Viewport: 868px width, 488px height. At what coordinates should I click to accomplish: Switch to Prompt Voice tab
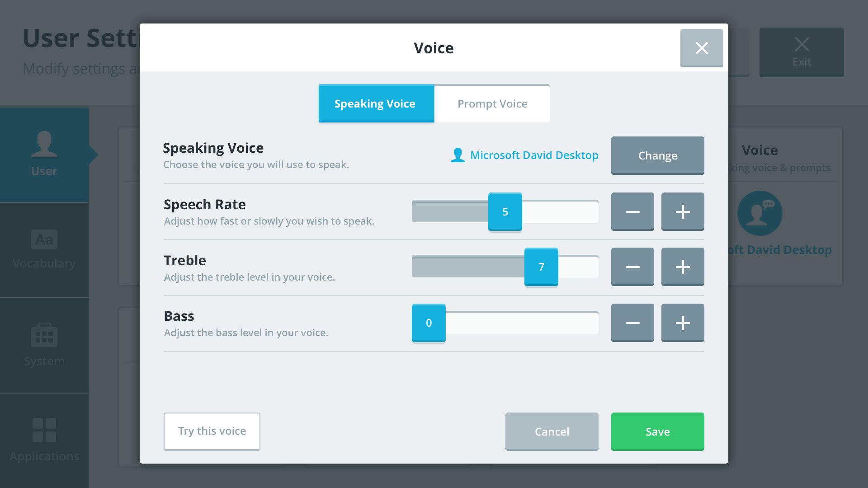492,103
